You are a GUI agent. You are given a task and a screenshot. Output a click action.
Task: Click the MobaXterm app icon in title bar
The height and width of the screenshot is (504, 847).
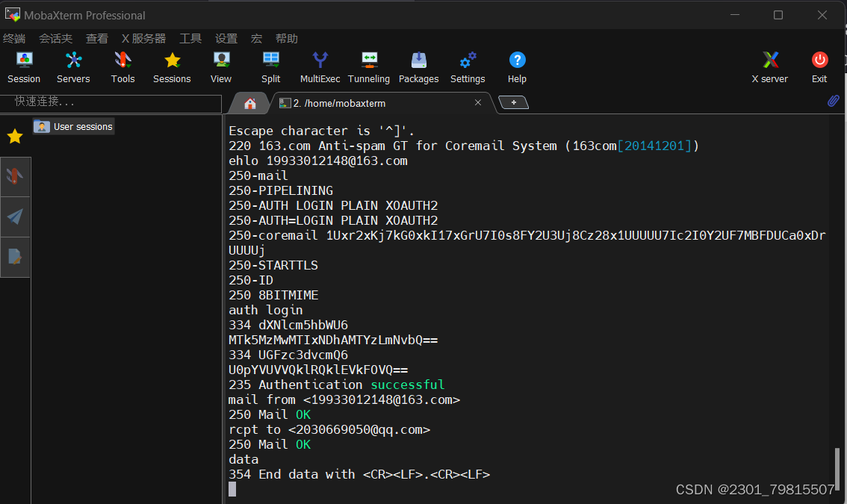pos(12,15)
